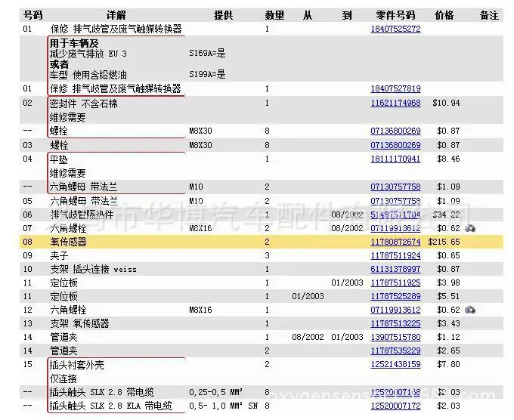
Task: Click 支架 氧传感器 in row 13
Action: [x=79, y=323]
